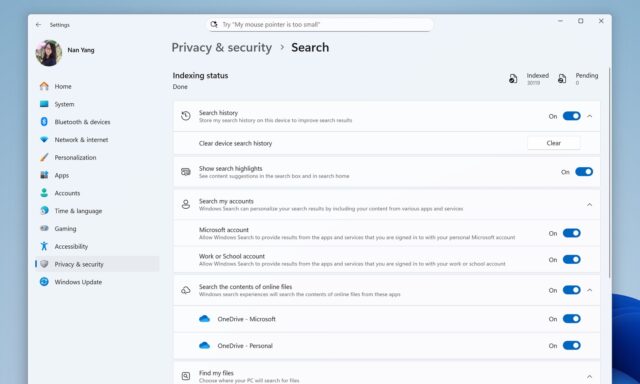The image size is (640, 384).
Task: Click the Search history clock icon
Action: (x=186, y=116)
